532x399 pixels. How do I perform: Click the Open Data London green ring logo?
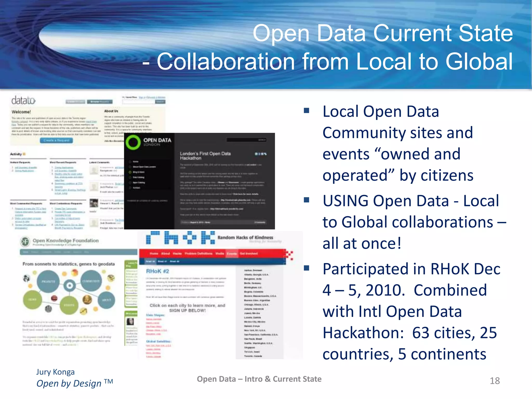click(133, 142)
